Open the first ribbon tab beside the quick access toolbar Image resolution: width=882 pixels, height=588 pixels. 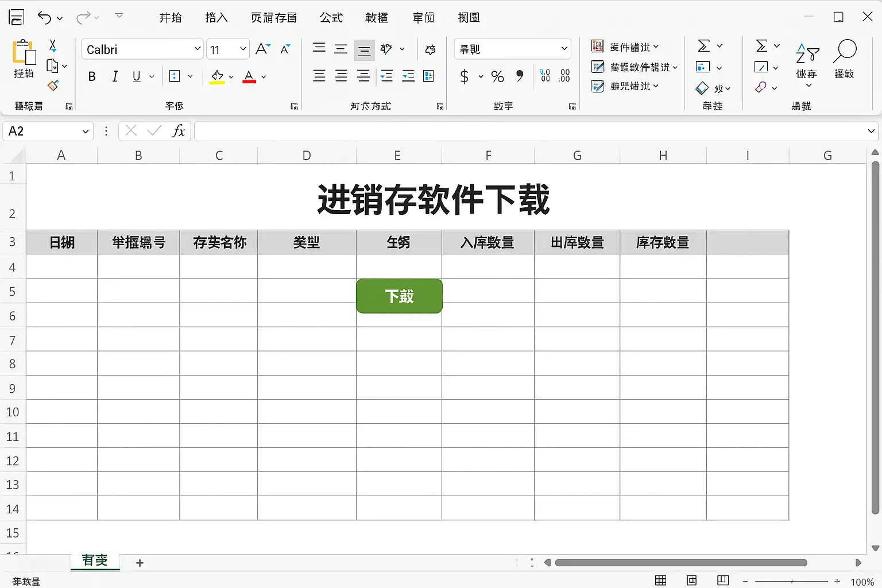tap(170, 18)
